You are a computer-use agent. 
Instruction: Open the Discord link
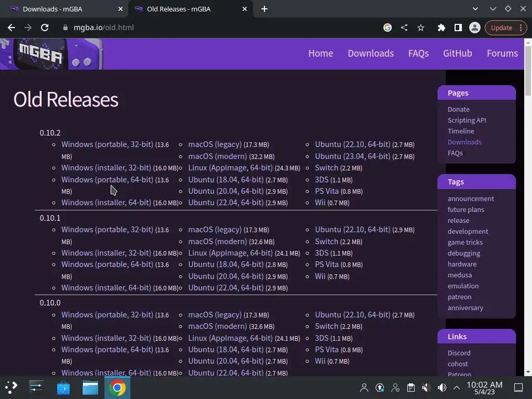point(459,353)
